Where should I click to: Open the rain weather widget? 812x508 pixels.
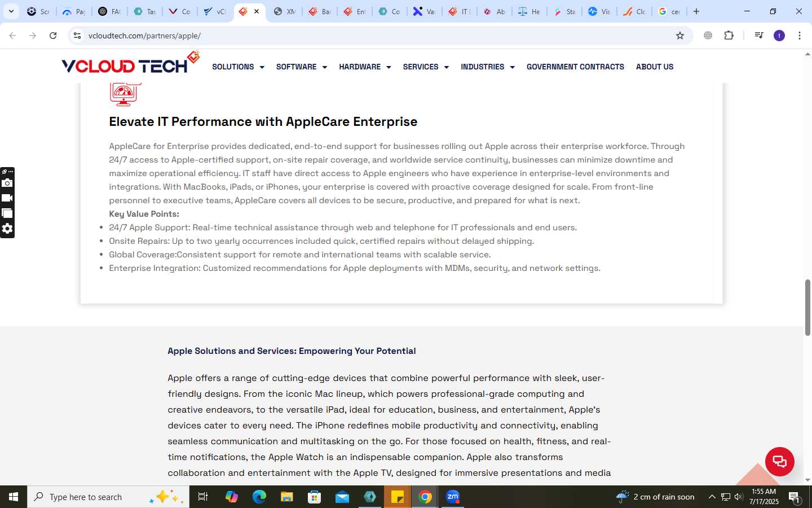pos(655,497)
